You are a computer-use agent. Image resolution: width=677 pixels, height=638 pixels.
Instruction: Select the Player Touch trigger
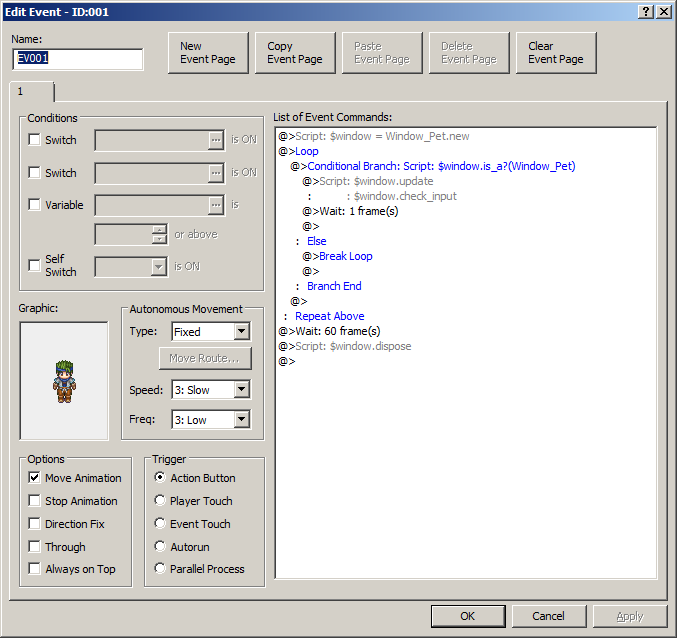tap(160, 500)
